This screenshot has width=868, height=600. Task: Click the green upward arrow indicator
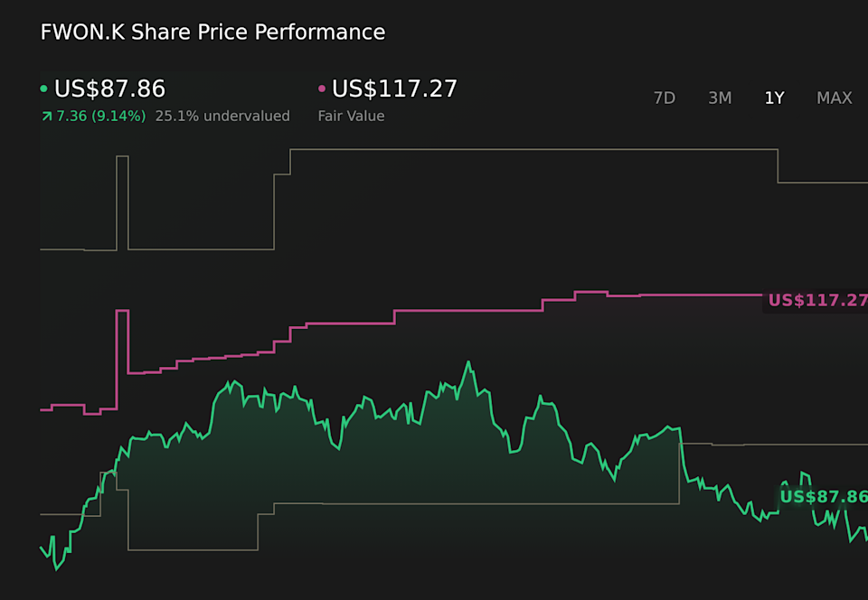point(43,116)
